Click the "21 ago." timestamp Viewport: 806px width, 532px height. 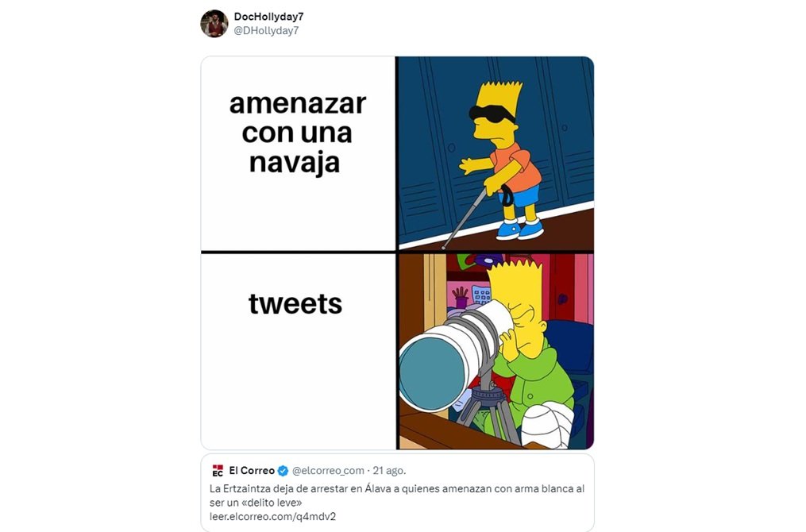tap(389, 470)
